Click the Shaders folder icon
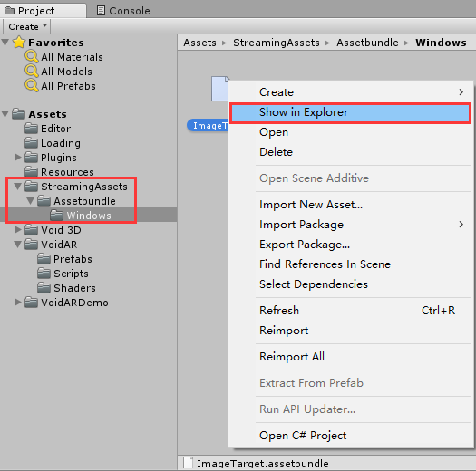The image size is (476, 471). tap(44, 287)
